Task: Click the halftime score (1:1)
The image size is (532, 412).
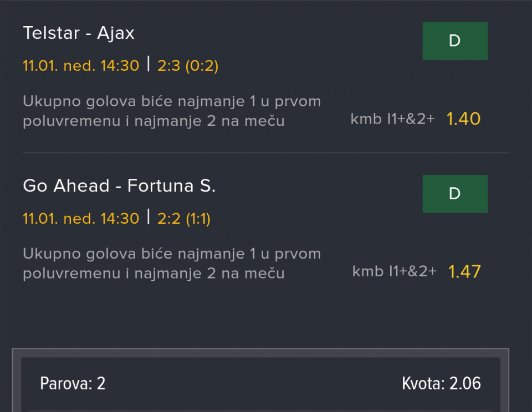Action: pyautogui.click(x=198, y=219)
